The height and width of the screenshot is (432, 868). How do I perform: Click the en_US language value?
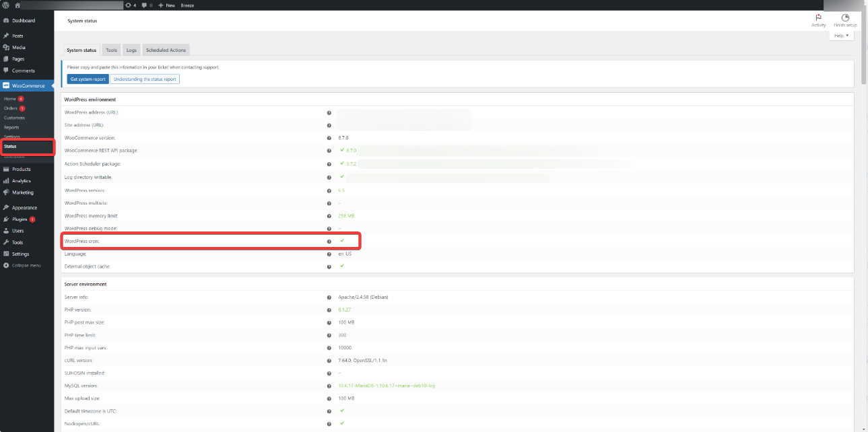click(345, 254)
